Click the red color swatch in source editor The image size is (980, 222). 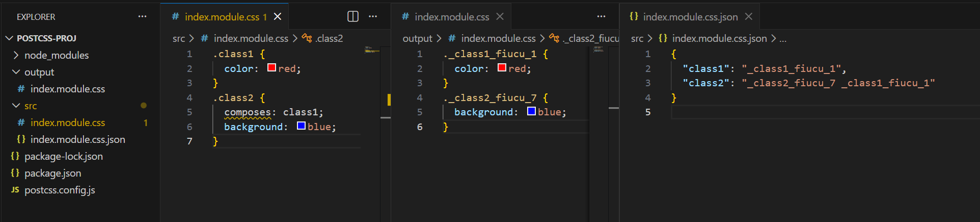(x=271, y=68)
